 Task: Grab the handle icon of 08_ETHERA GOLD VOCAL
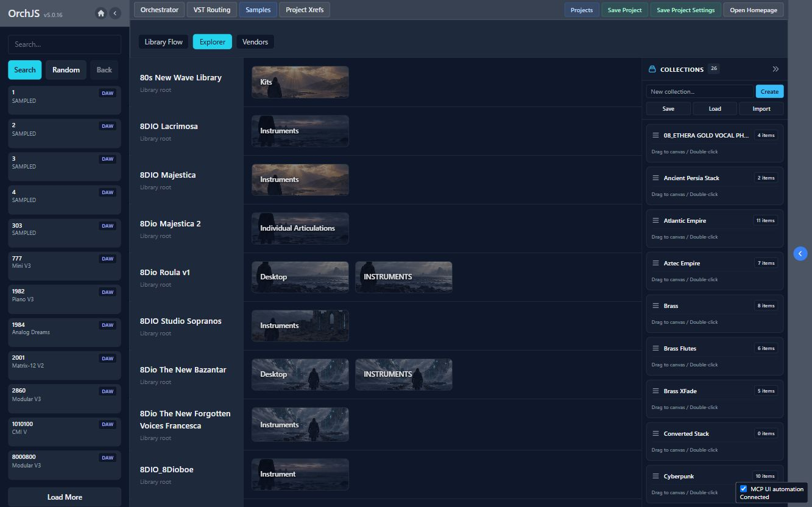coord(655,135)
